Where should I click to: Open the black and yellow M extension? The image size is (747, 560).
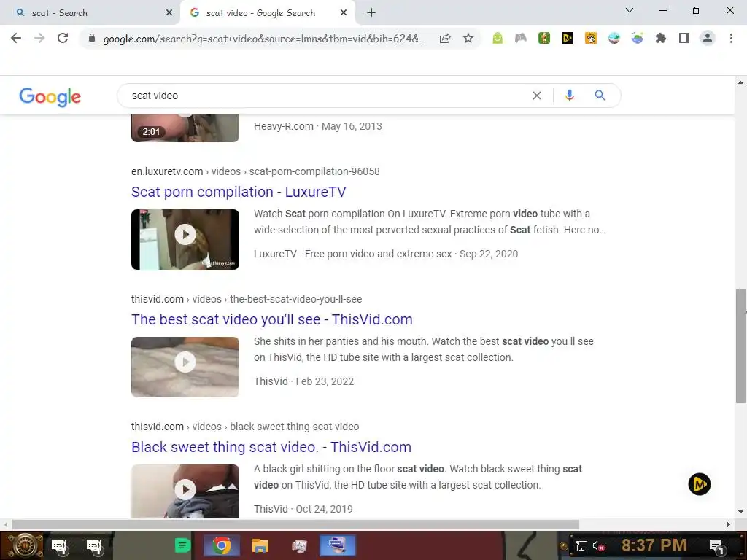[568, 38]
